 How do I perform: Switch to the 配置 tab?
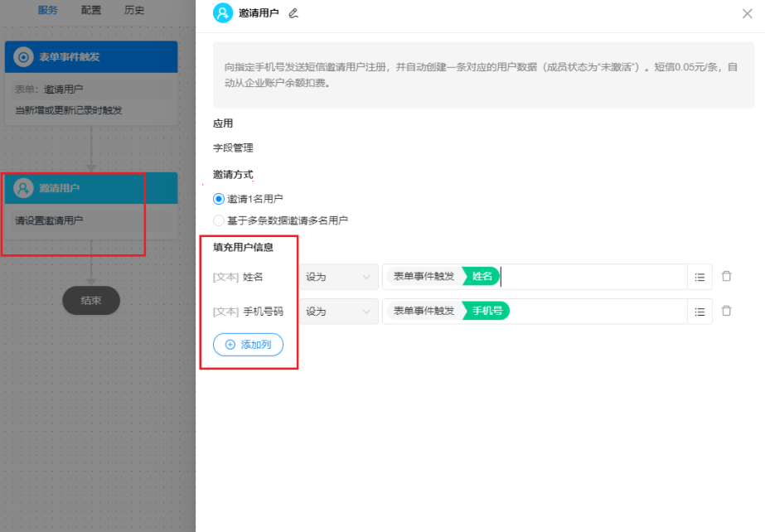pos(90,10)
